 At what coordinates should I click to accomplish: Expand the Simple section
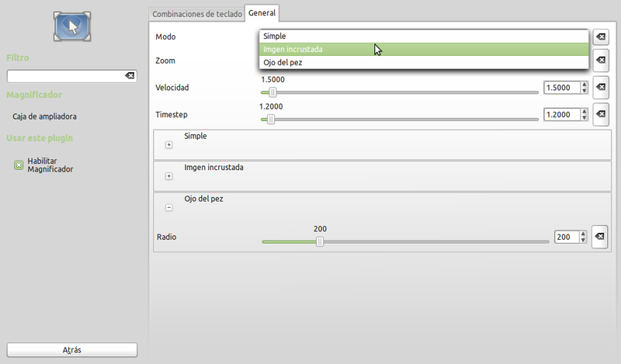(169, 144)
